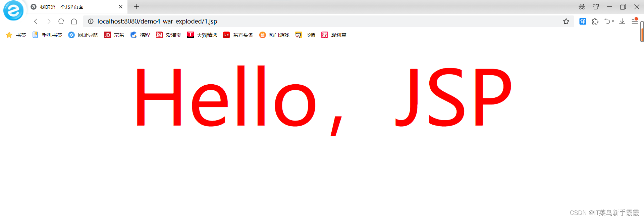Expand the dropdown arrow beside undo icon
Image resolution: width=644 pixels, height=219 pixels.
(x=613, y=21)
